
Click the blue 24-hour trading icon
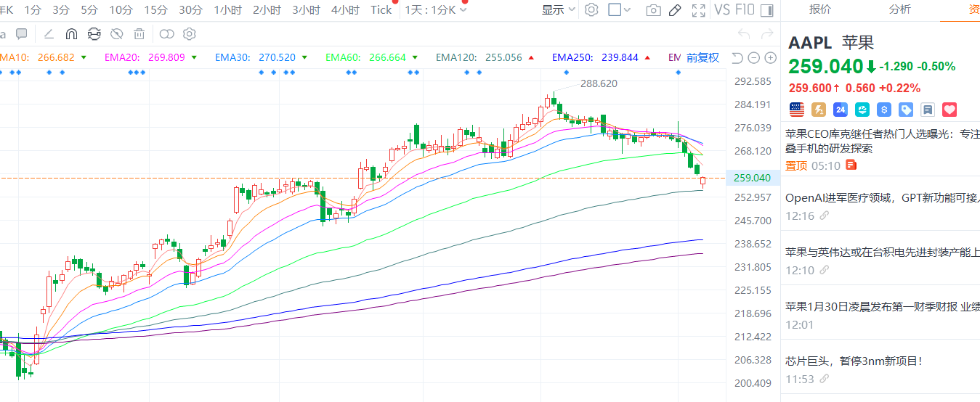841,110
